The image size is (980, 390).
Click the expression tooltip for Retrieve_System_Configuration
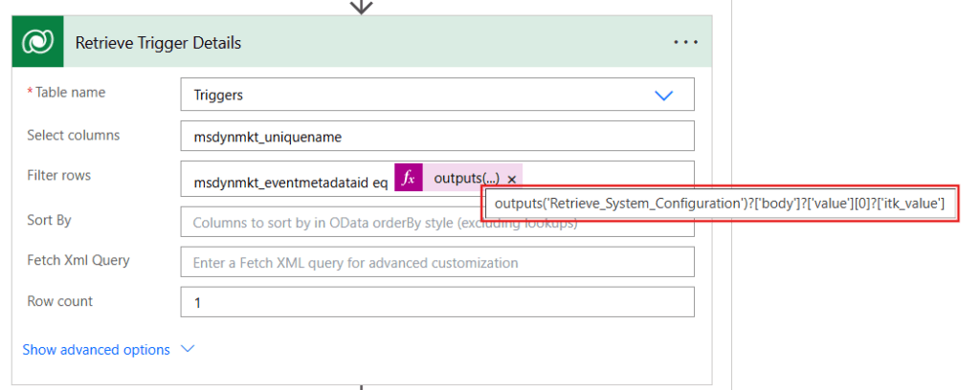click(720, 203)
